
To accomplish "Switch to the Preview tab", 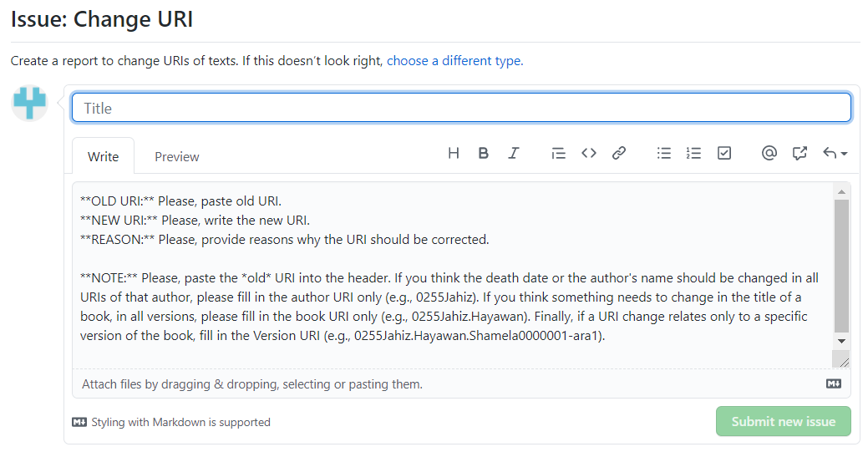I will pos(177,156).
